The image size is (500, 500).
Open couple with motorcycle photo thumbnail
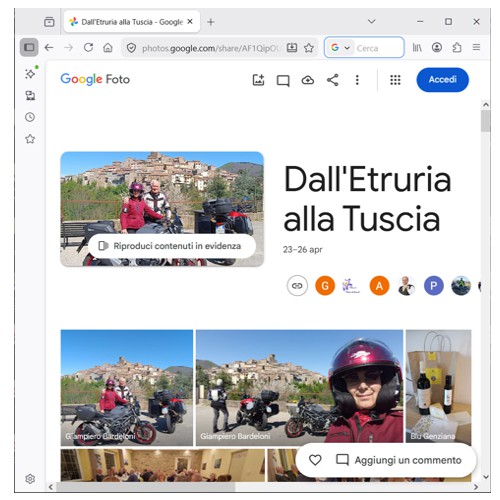coord(127,388)
